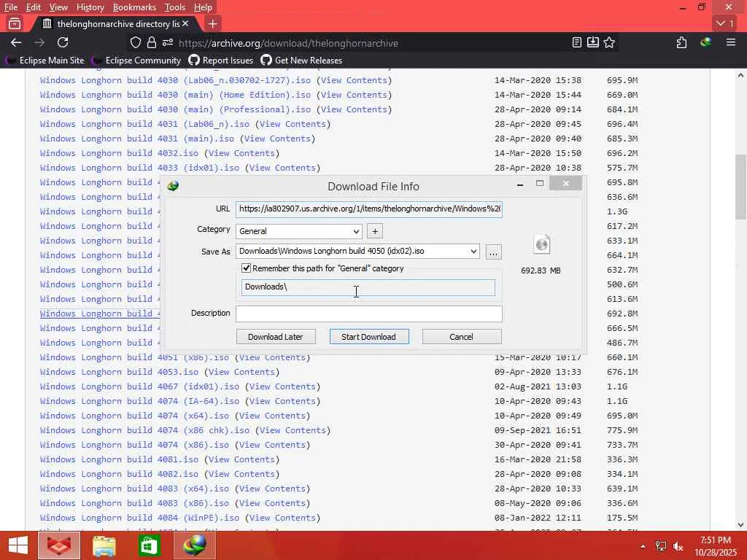This screenshot has height=560, width=747.
Task: Click the browser icon in the taskbar
Action: point(59,545)
